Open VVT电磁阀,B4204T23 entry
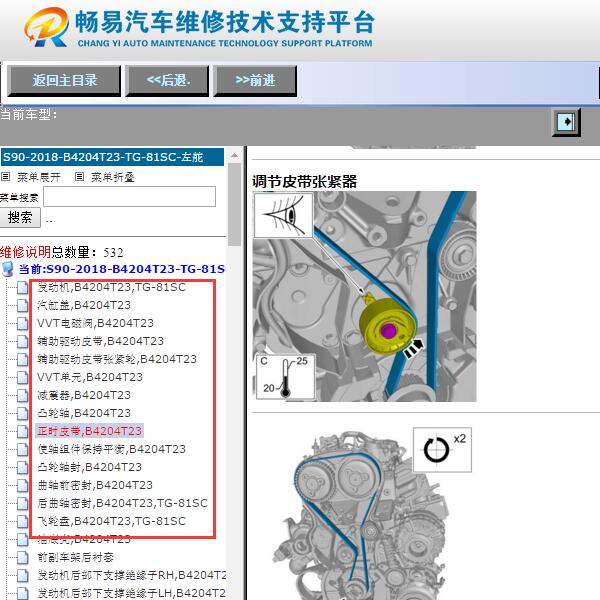The image size is (600, 600). pos(95,323)
